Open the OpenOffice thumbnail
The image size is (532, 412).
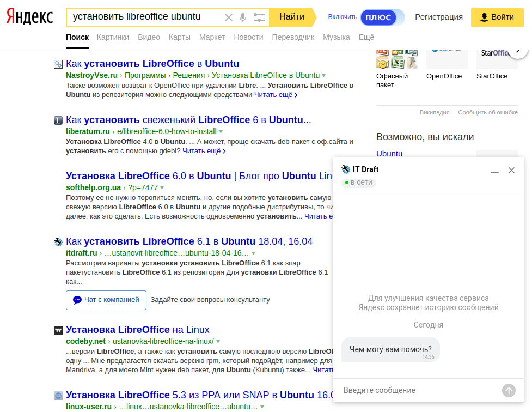pos(447,59)
